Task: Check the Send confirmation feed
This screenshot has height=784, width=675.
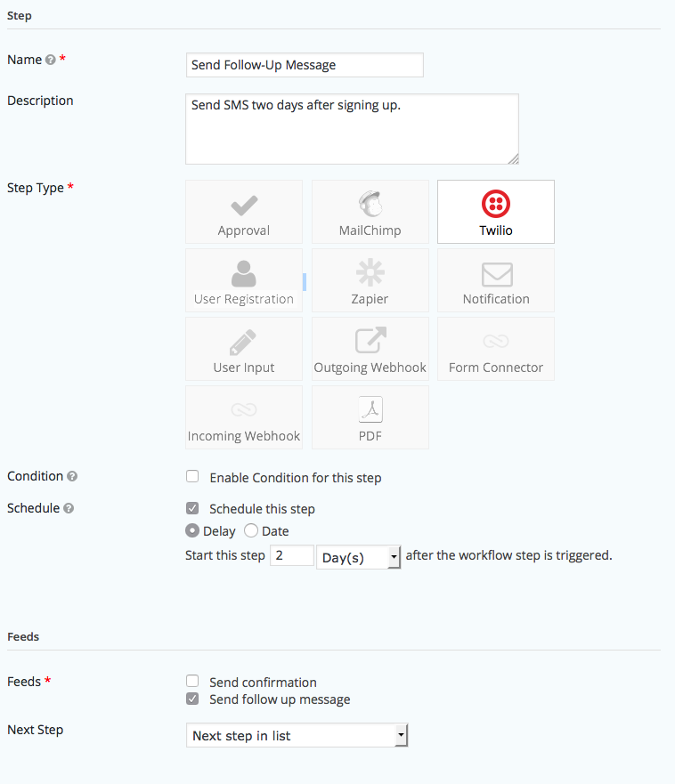Action: click(192, 681)
